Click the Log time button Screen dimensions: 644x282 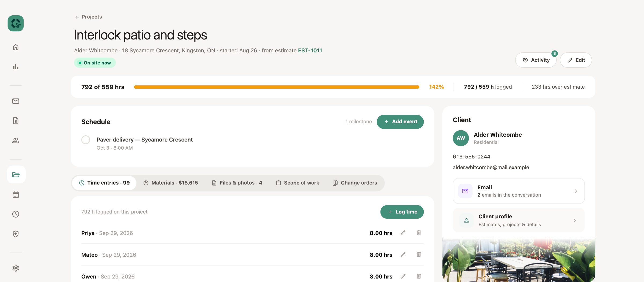tap(402, 212)
